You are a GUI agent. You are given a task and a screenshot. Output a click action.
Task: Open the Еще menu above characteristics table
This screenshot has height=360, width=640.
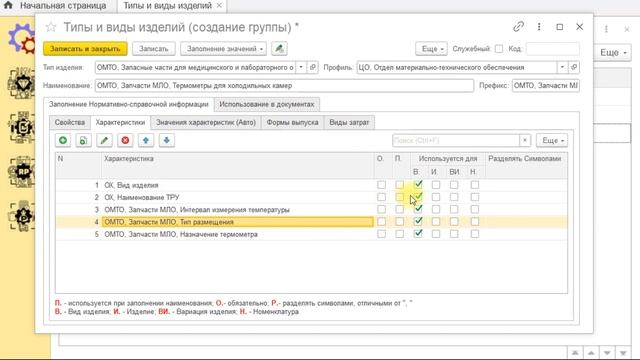tap(552, 140)
